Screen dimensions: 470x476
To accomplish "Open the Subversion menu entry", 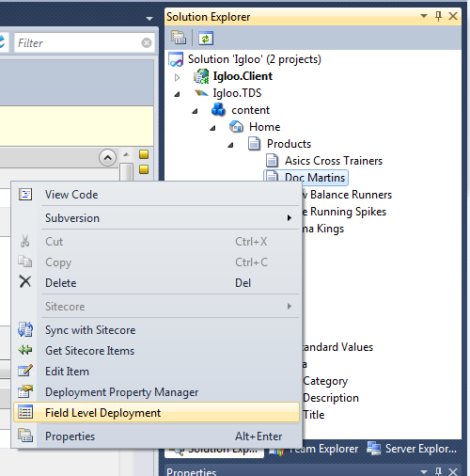I will tap(156, 218).
